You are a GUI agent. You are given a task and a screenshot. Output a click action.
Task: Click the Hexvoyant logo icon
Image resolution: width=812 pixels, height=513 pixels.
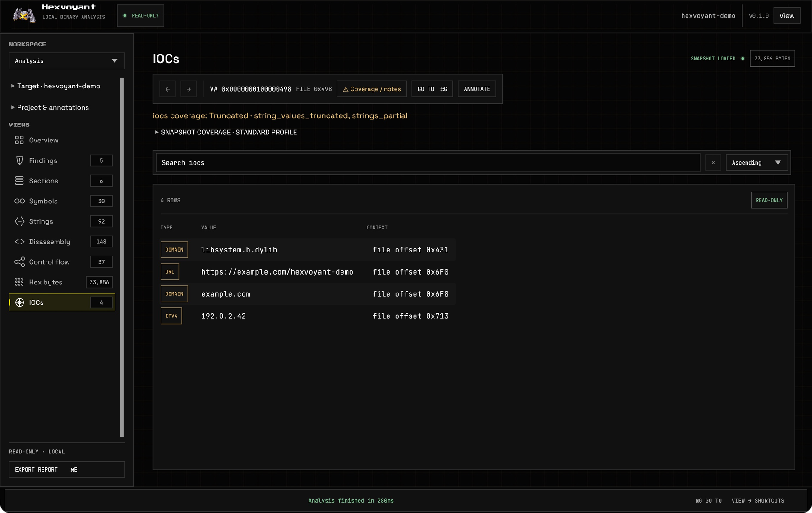click(x=24, y=15)
